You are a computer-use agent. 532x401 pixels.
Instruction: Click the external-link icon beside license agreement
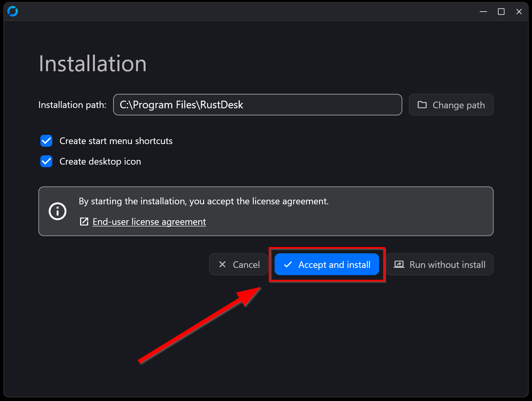click(x=84, y=222)
